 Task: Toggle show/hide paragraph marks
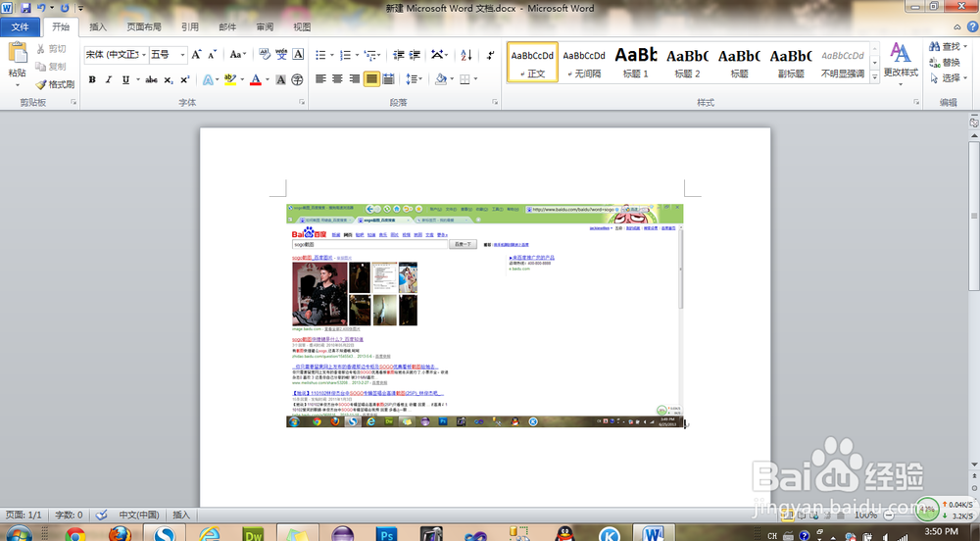[x=491, y=55]
